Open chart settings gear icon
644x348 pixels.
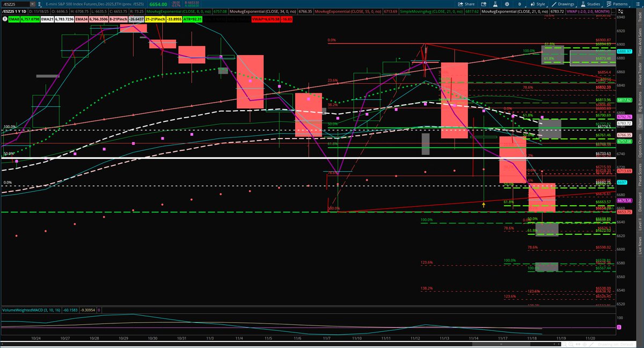507,4
